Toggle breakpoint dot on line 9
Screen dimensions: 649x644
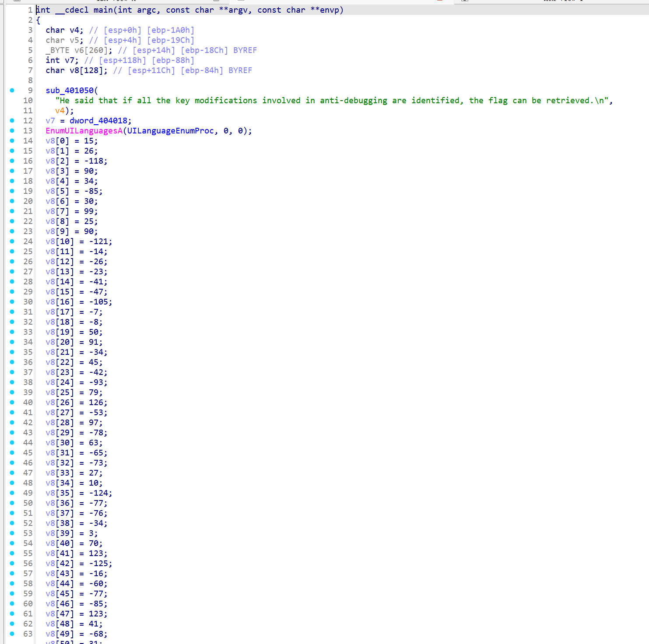pos(12,91)
